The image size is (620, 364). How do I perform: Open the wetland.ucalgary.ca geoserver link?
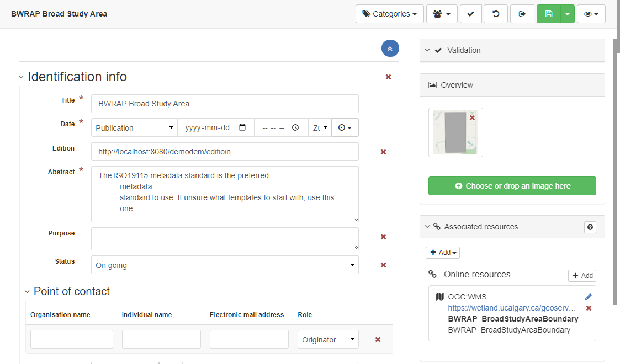[x=512, y=308]
